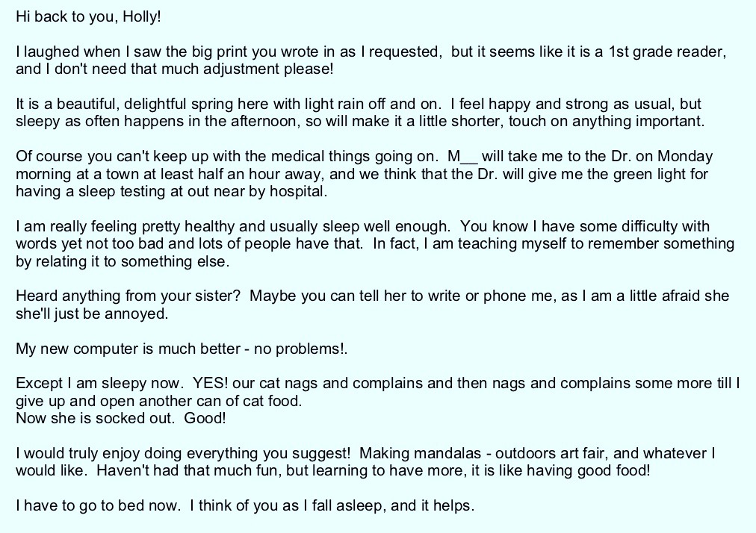Click the question 'Heard anything from your sister?'
Viewport: 756px width, 533px height.
[128, 296]
